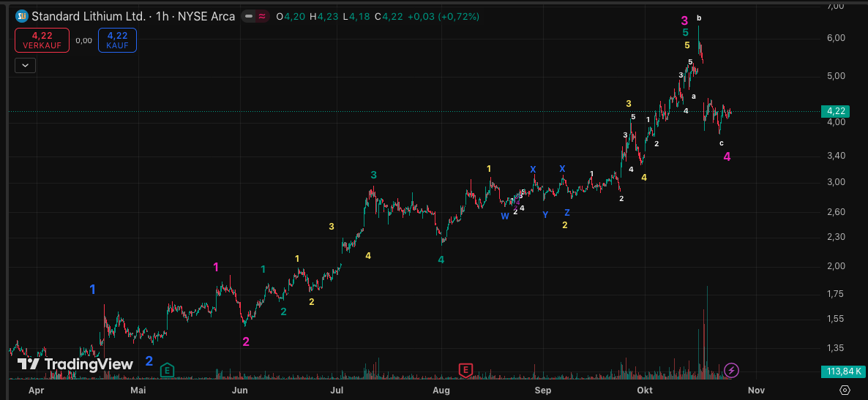Select the pink wave label 3 at the peak
The image size is (868, 400).
coord(684,20)
